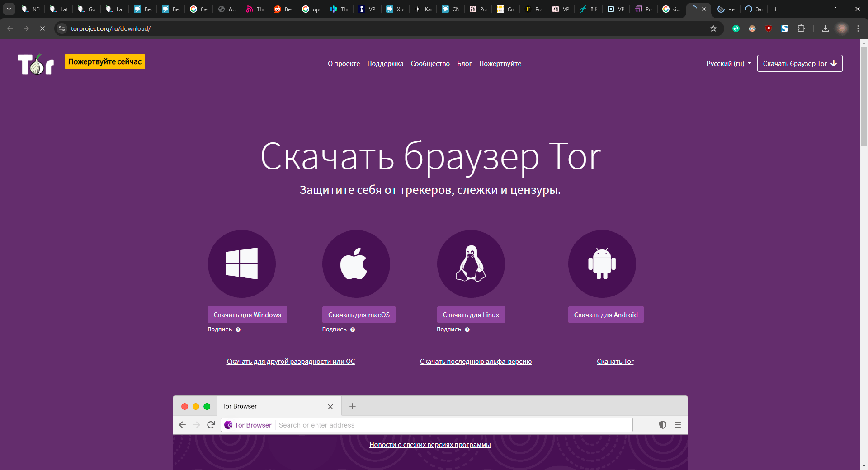Viewport: 868px width, 470px height.
Task: Open the Chrome three-dot menu
Action: point(858,28)
